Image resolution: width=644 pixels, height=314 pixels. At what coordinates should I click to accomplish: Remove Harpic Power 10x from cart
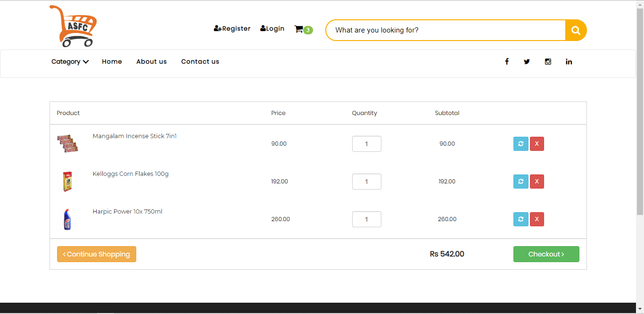pos(537,219)
